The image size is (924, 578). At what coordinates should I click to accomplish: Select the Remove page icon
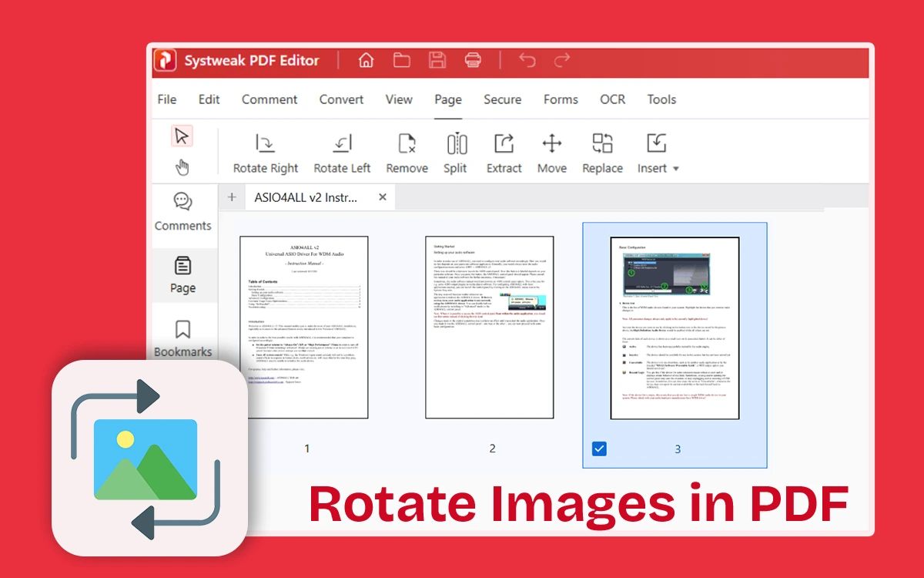coord(407,143)
